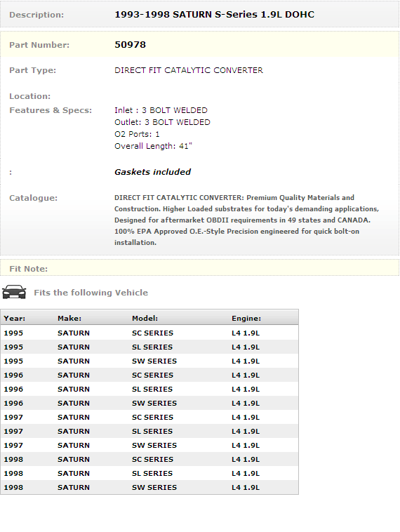Select part number 50978

(130, 45)
